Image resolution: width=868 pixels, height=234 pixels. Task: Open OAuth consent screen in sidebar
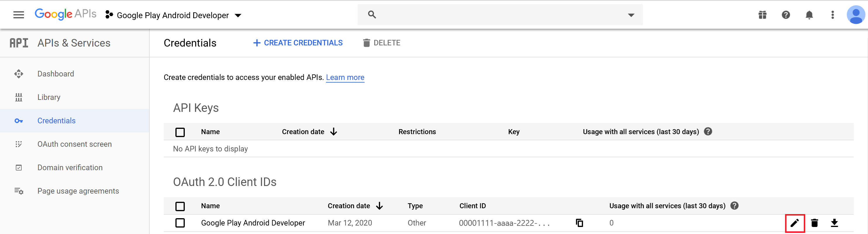pyautogui.click(x=75, y=144)
